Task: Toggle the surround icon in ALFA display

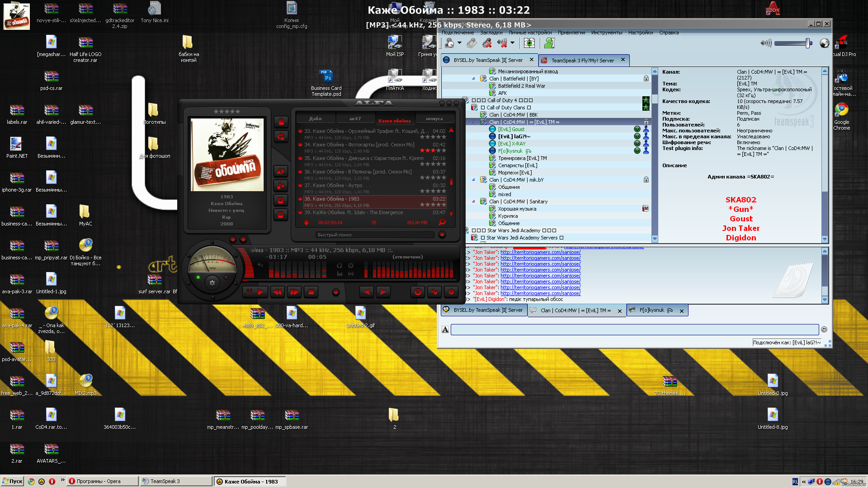Action: pyautogui.click(x=351, y=273)
